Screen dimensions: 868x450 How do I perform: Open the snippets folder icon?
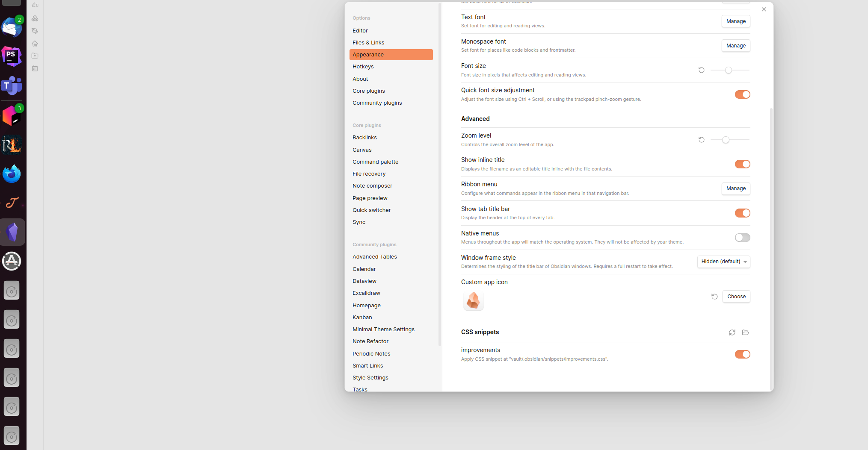point(745,332)
